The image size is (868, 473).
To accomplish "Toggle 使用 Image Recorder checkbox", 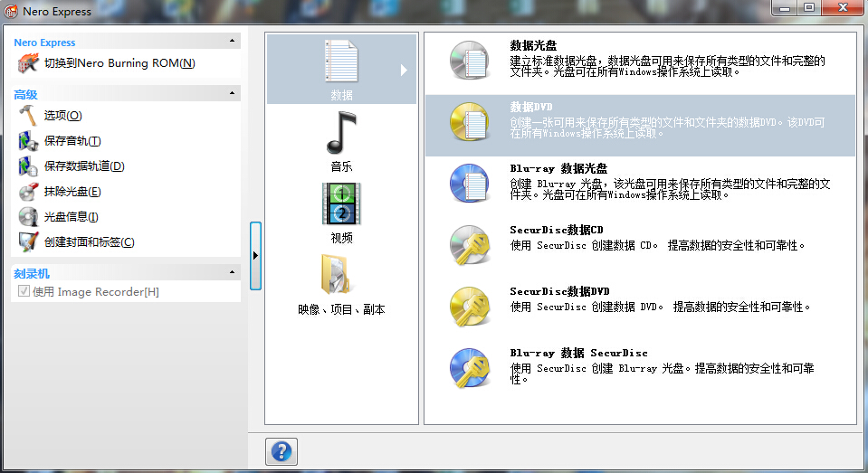I will tap(24, 291).
